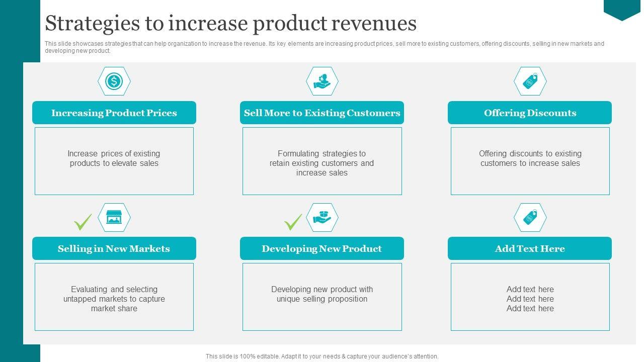644x362 pixels.
Task: Click the Sell More to Existing Customers header
Action: tap(322, 113)
